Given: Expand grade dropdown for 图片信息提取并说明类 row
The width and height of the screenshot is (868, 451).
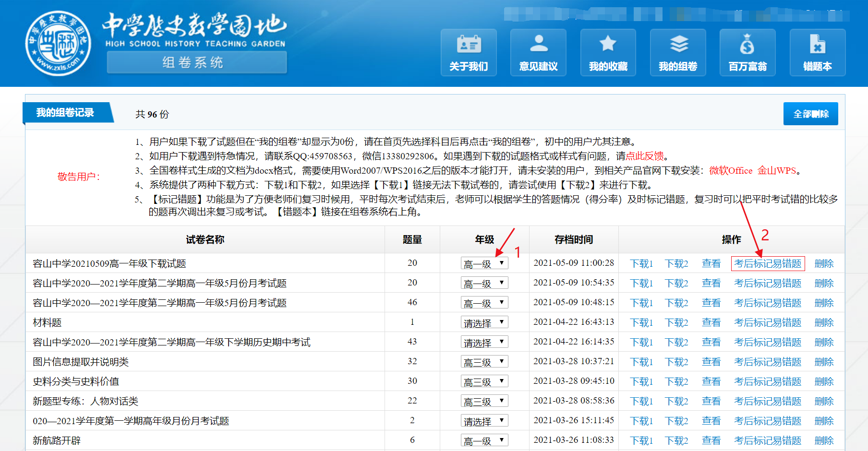Looking at the screenshot, I should pos(484,362).
